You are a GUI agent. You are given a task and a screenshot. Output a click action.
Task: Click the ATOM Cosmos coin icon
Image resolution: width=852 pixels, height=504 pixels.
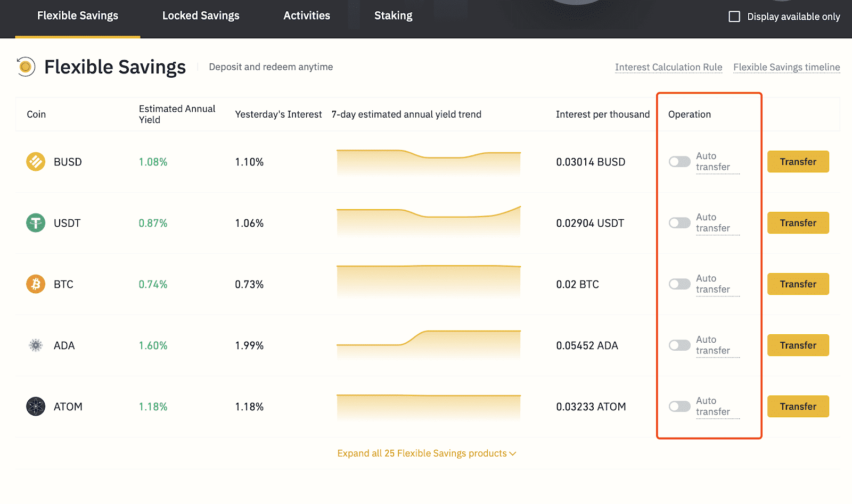pos(36,407)
